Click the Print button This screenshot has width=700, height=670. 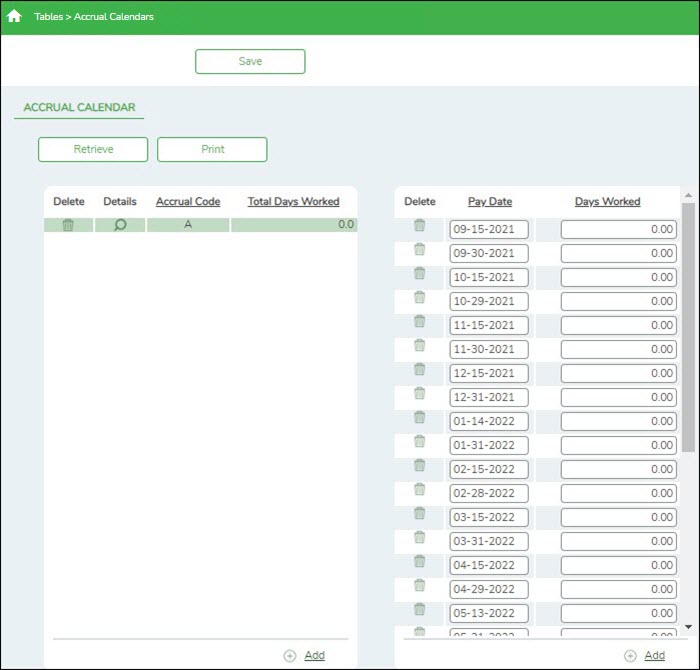coord(212,149)
